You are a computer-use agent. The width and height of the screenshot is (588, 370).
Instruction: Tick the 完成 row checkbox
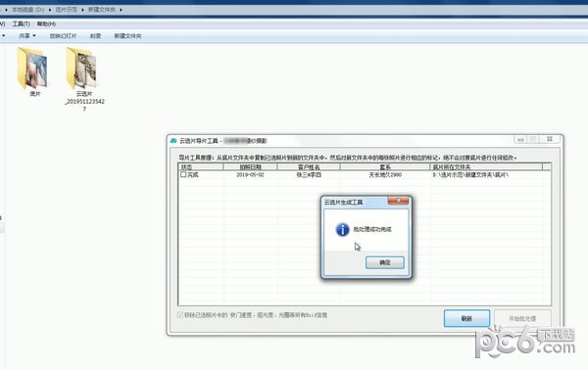[x=183, y=174]
